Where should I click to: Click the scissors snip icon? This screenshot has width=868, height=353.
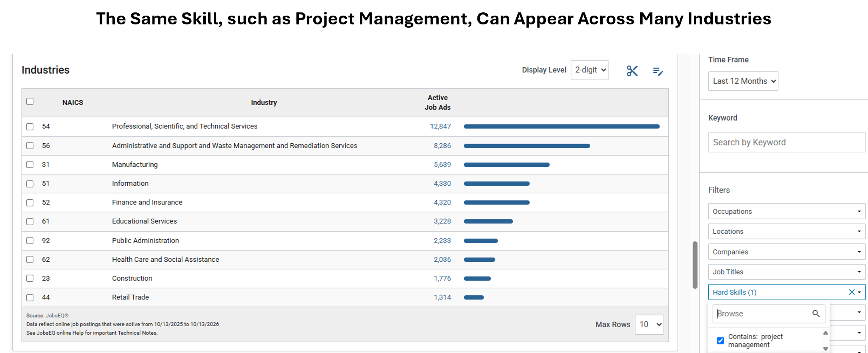(x=632, y=71)
